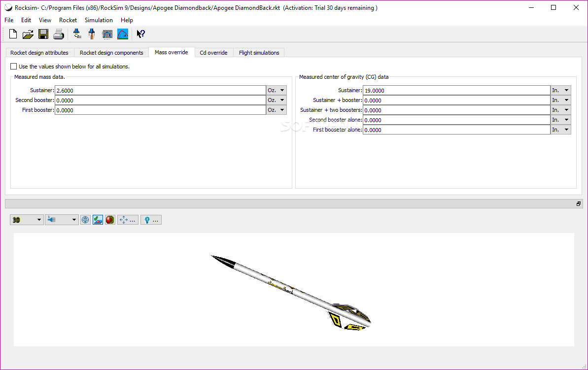Open the light bulb lighting options button

pos(151,220)
